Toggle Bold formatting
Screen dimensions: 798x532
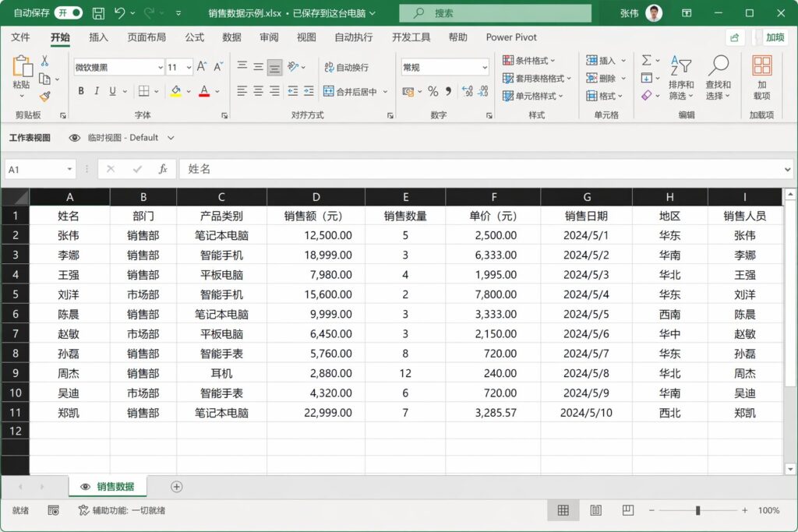[81, 91]
